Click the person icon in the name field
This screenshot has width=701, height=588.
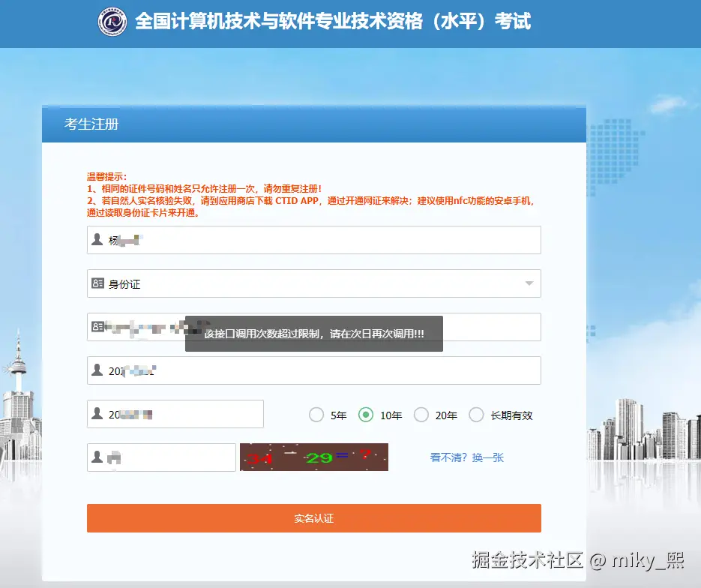pos(97,239)
